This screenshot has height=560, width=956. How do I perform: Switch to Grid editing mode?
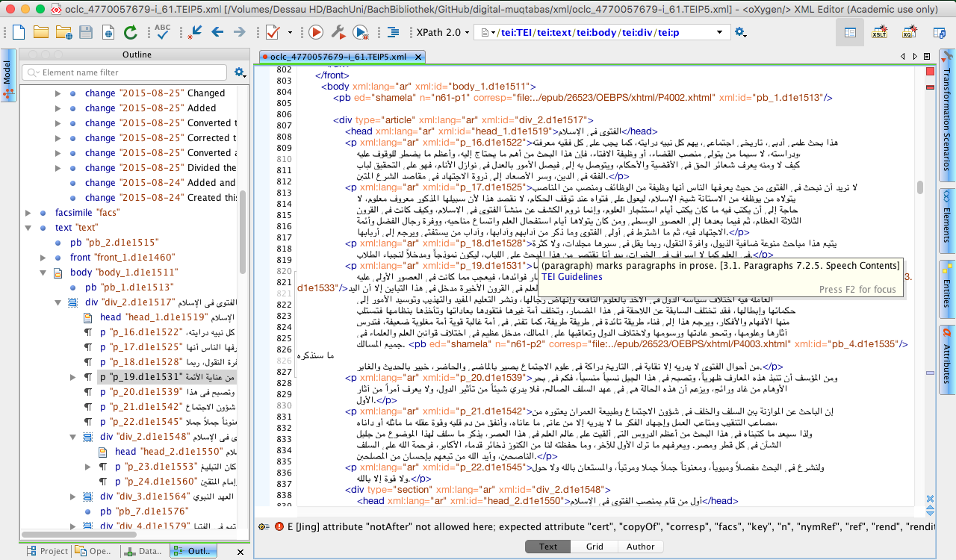595,547
